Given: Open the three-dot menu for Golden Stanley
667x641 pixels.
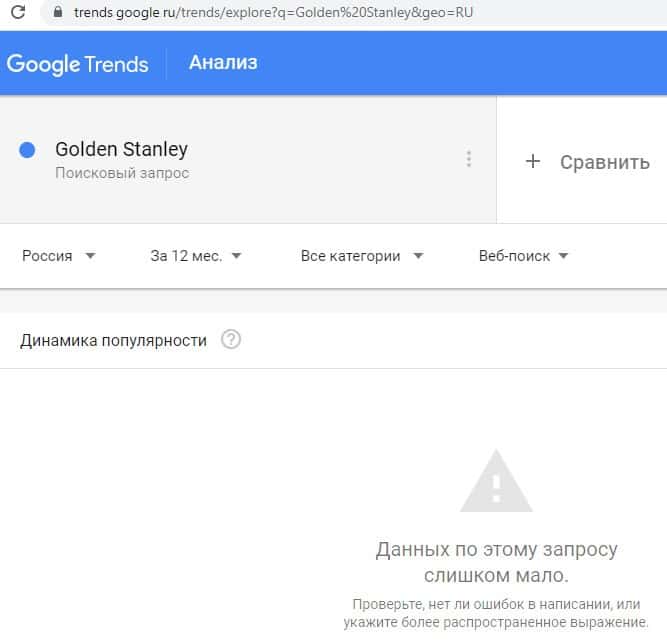Looking at the screenshot, I should (469, 159).
